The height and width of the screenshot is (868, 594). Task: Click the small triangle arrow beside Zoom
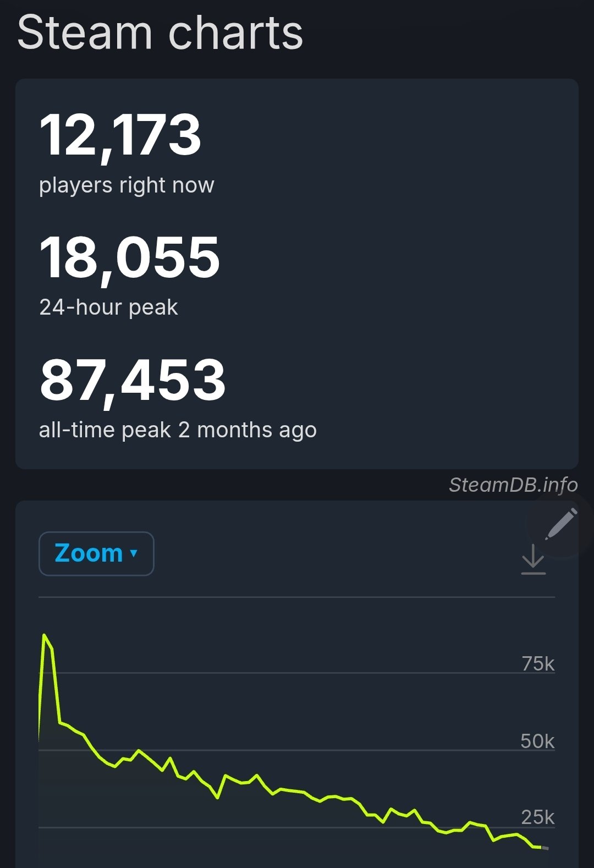[134, 553]
